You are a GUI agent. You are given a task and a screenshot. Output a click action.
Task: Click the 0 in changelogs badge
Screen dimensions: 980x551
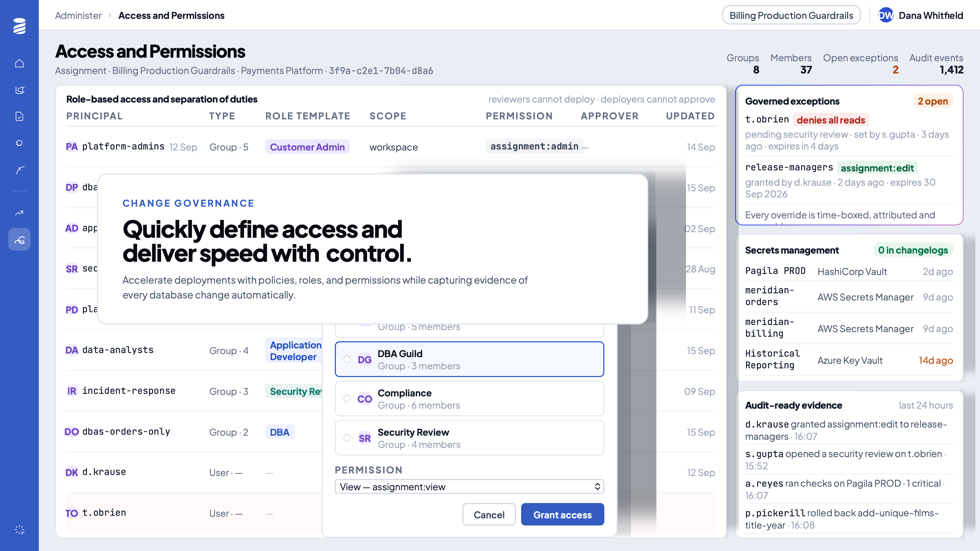click(913, 250)
